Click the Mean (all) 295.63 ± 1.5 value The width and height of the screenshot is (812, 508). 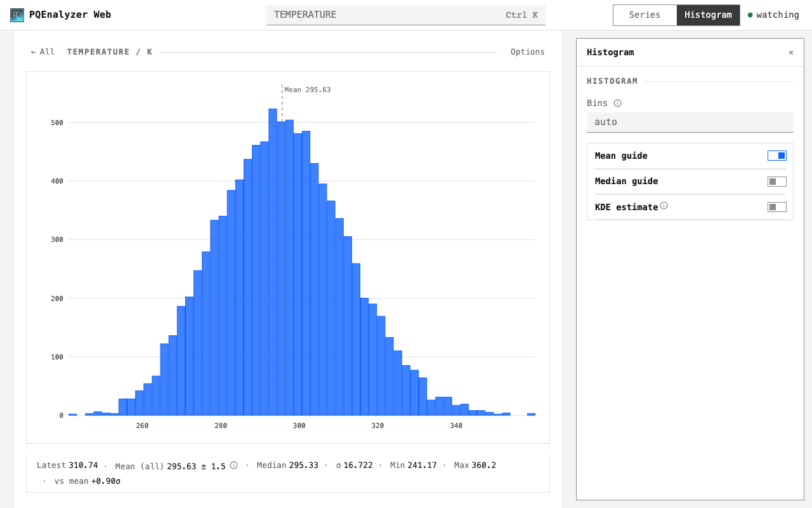(x=196, y=466)
